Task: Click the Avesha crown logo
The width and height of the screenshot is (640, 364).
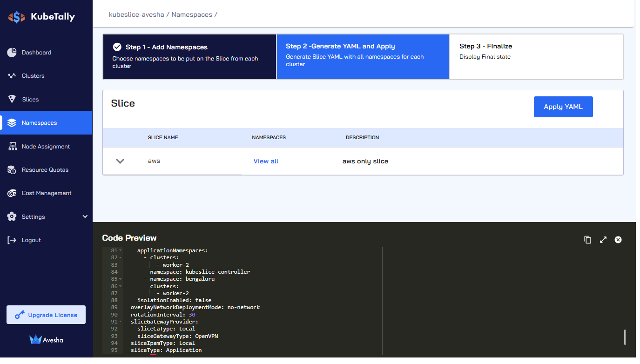Action: click(x=35, y=339)
